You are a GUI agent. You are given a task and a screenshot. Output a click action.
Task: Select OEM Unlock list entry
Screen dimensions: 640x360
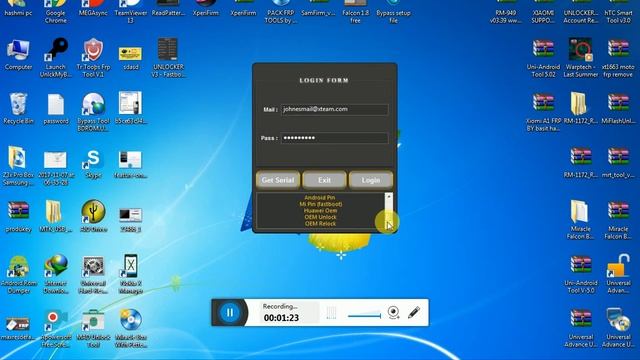(x=320, y=217)
